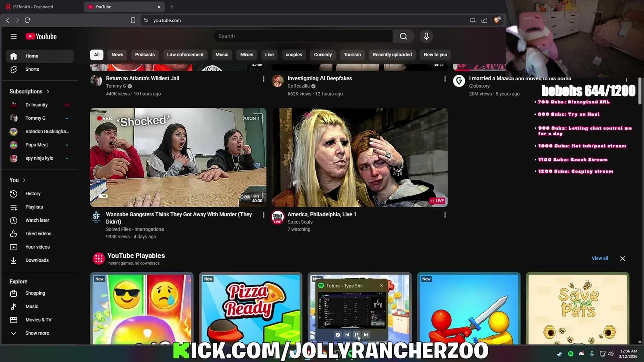Click the search magnifier button

coord(404,36)
